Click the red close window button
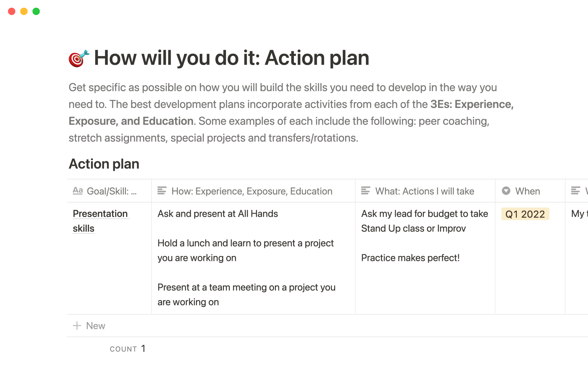This screenshot has height=368, width=588. pyautogui.click(x=12, y=11)
